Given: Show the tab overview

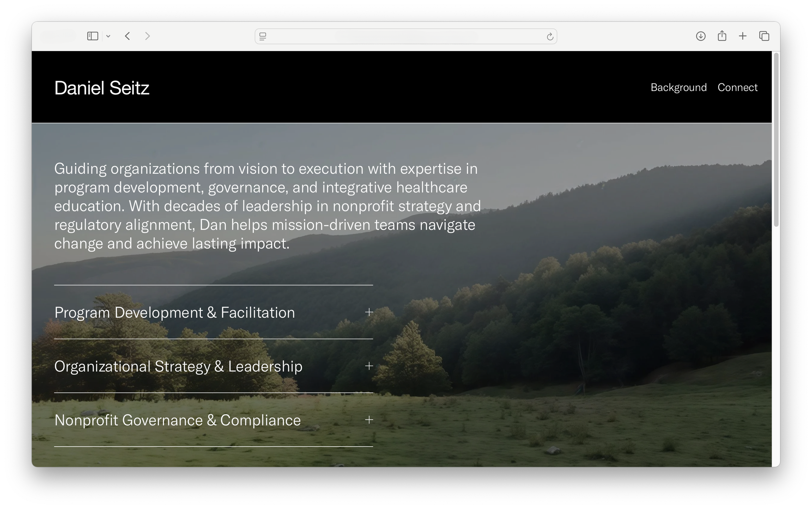Looking at the screenshot, I should pos(764,36).
